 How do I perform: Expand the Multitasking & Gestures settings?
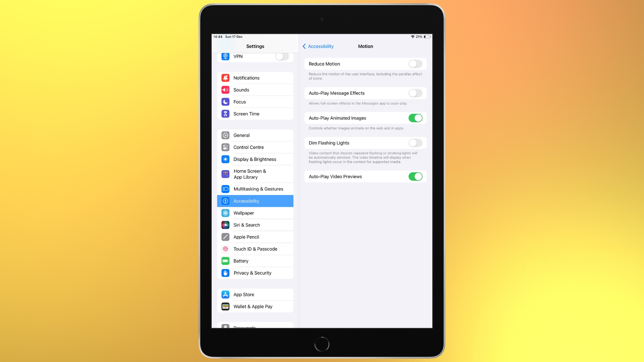pos(256,189)
